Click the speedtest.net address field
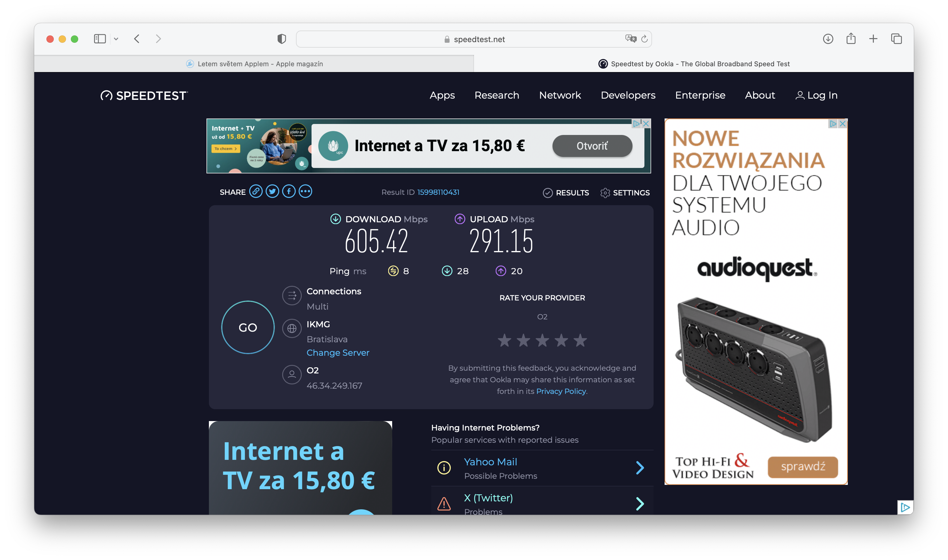 pos(474,39)
